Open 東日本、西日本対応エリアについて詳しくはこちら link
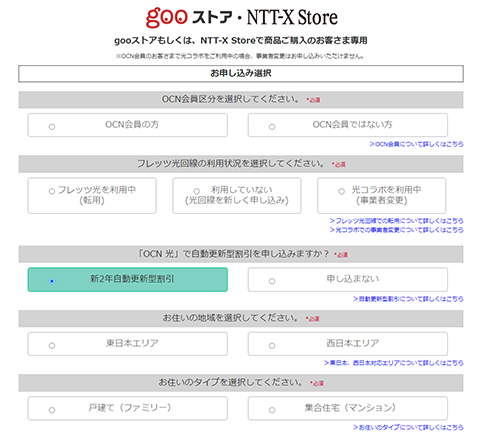Screen dimensions: 480x436 coord(394,363)
